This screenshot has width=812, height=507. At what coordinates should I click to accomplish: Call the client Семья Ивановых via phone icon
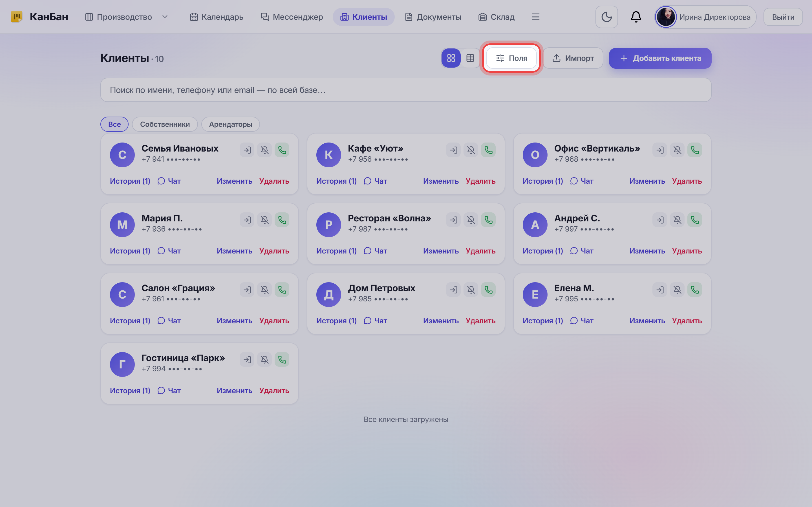[282, 150]
